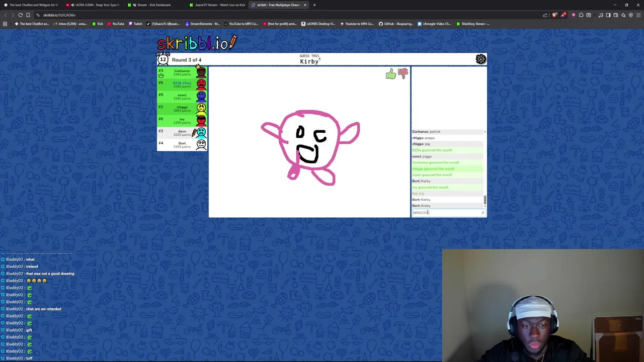Click the round timer alarm clock

click(163, 59)
